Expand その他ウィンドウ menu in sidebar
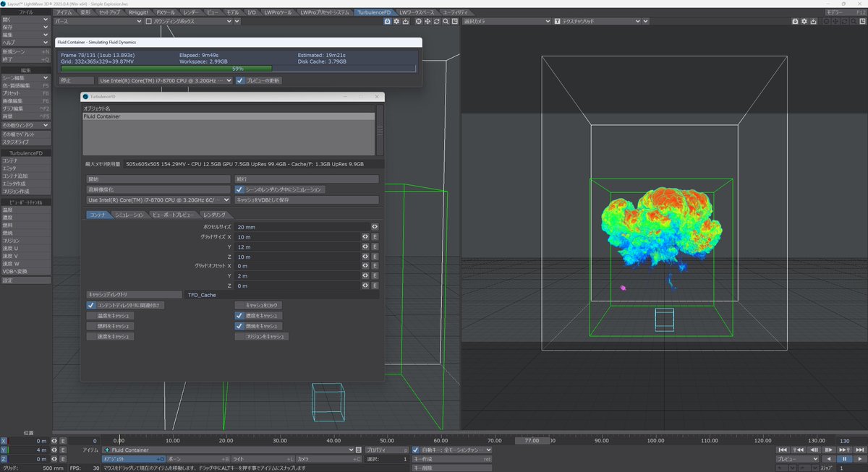The image size is (868, 472). (25, 125)
